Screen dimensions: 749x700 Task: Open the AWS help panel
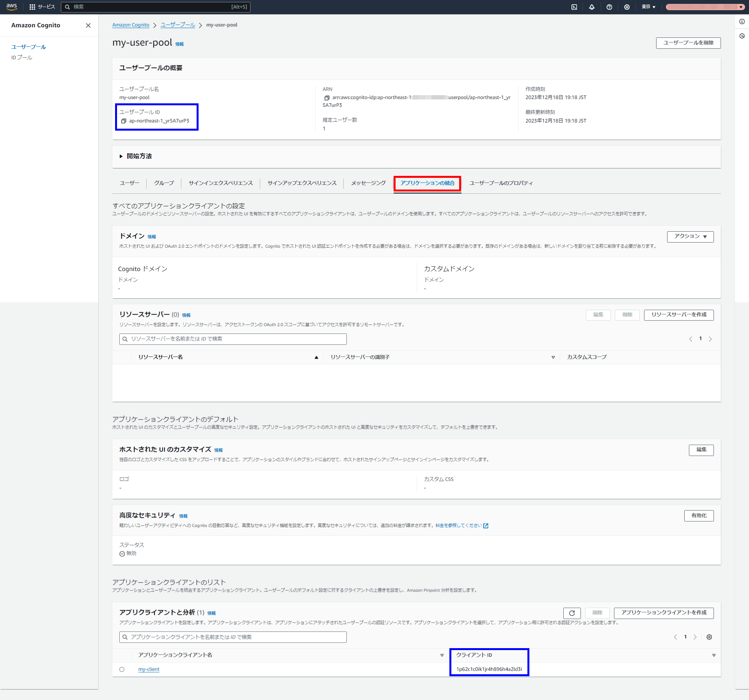tap(609, 7)
